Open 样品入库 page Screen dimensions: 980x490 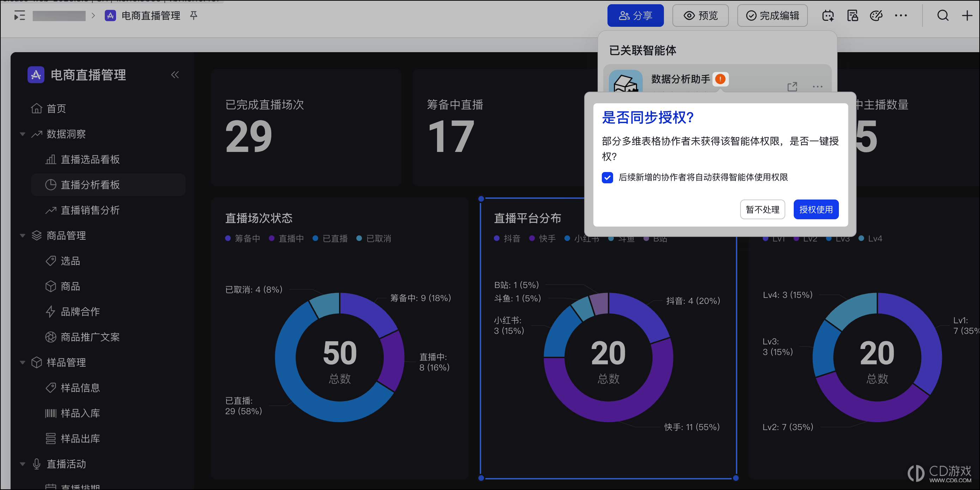108,413
